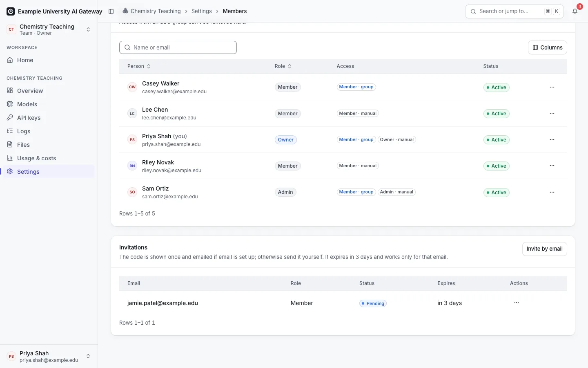
Task: Select Settings in the sidebar
Action: point(49,172)
